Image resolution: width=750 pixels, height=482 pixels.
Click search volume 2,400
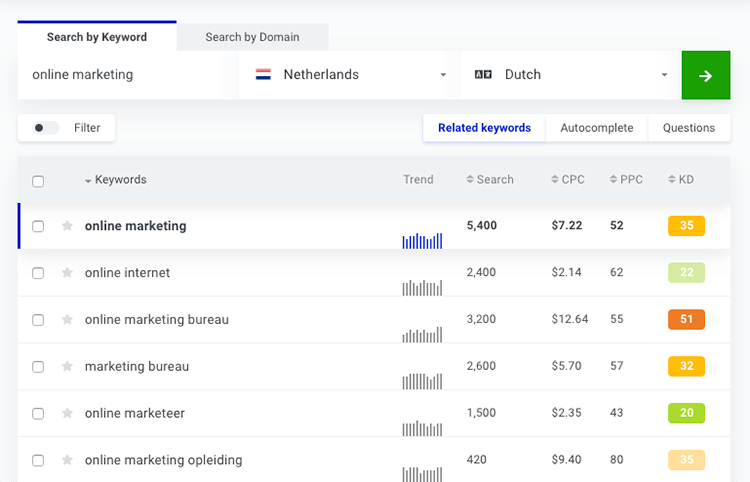tap(481, 273)
